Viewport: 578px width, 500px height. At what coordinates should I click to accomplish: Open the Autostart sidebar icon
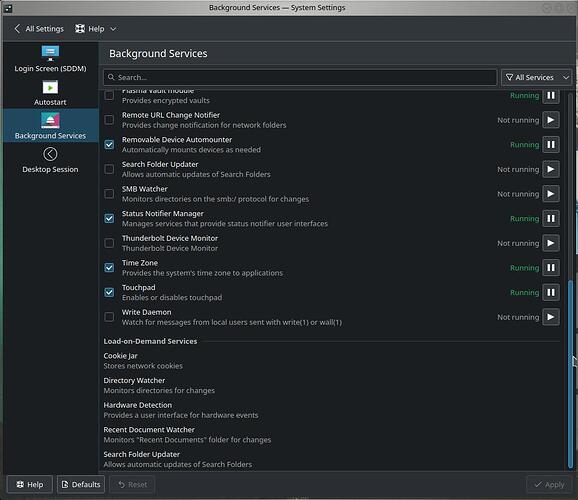tap(51, 88)
